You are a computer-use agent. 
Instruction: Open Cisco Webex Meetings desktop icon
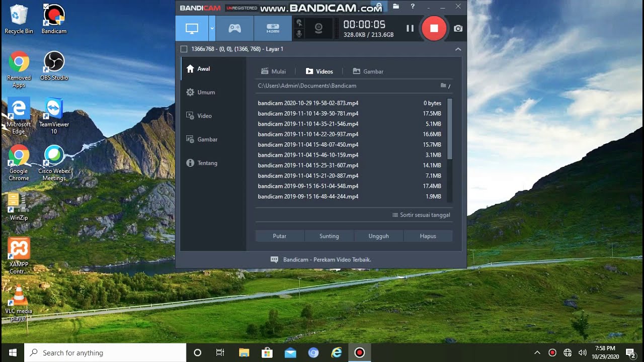pyautogui.click(x=54, y=163)
